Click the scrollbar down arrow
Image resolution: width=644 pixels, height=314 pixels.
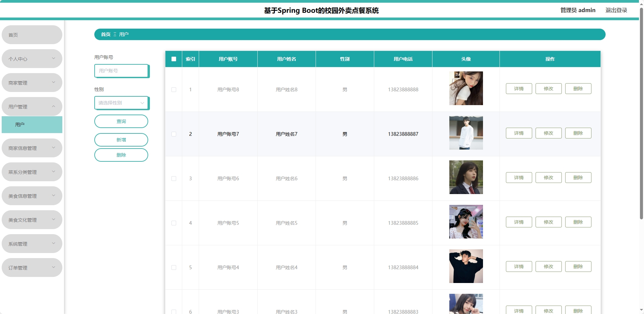(641, 310)
